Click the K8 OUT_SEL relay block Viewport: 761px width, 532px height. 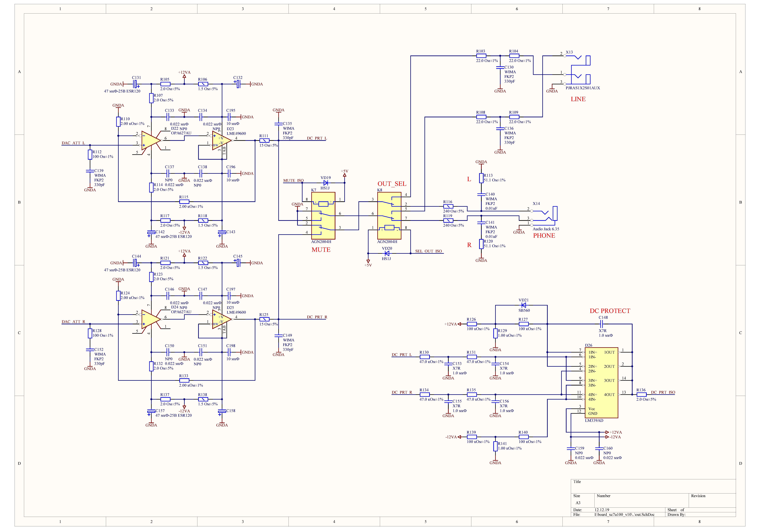coord(389,216)
